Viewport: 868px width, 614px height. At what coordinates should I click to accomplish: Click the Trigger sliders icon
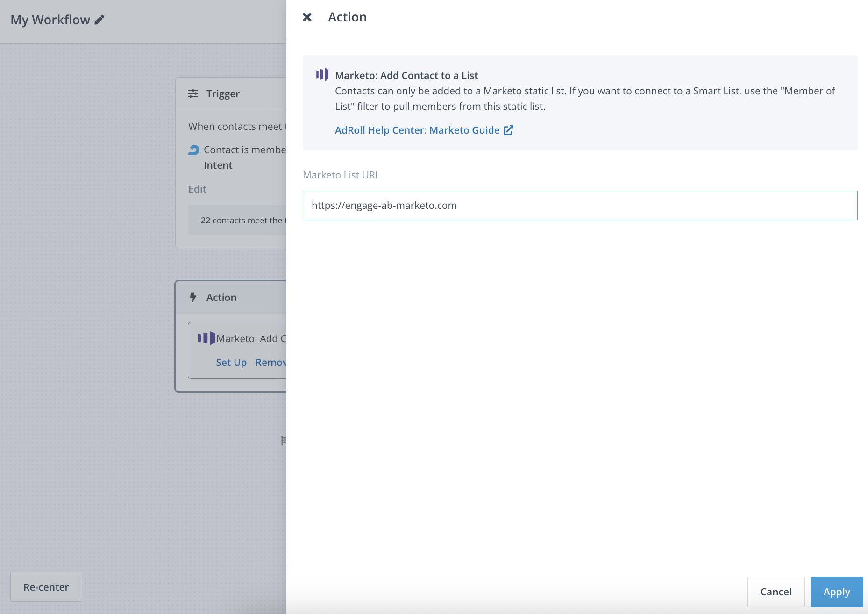[193, 93]
